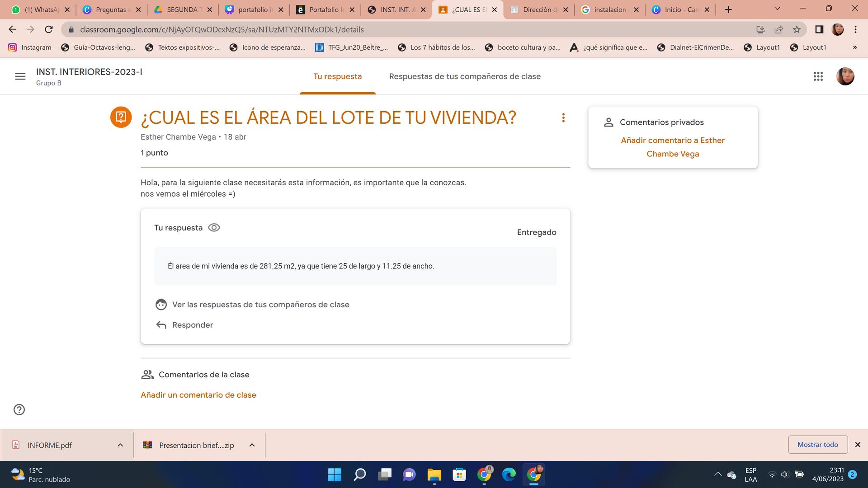This screenshot has height=488, width=868.
Task: Toggle the eye icon next to Tu respuesta
Action: [214, 228]
